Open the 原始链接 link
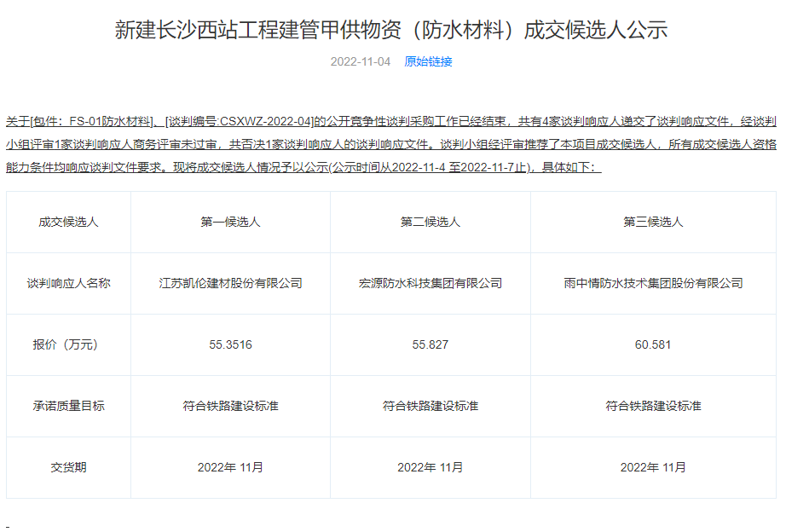This screenshot has height=532, width=786. 428,61
